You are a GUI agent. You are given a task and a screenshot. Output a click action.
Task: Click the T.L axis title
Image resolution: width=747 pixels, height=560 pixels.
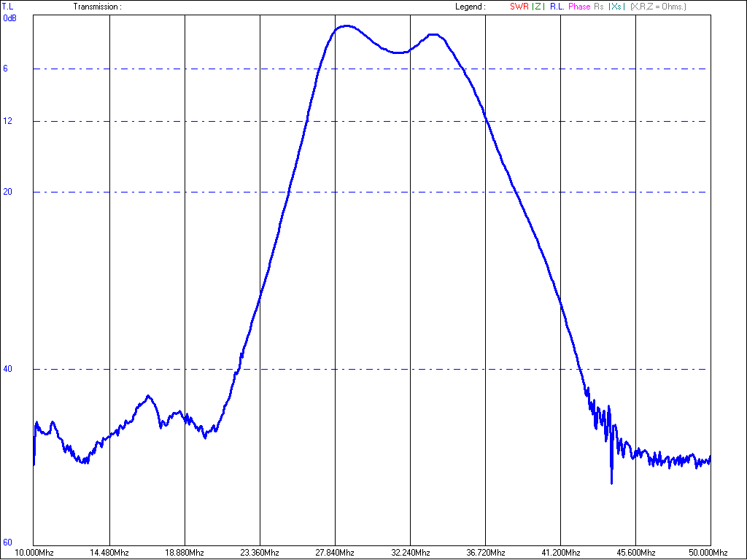[x=8, y=7]
